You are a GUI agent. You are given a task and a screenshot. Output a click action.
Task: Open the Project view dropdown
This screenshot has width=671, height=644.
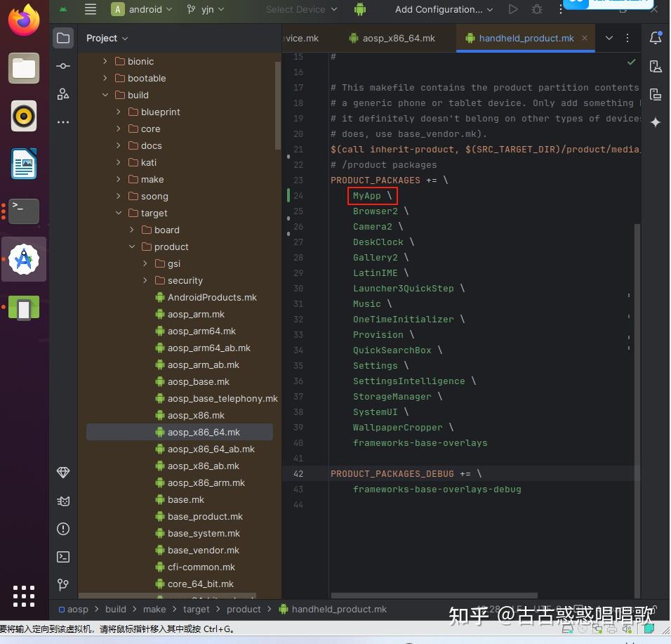pos(107,38)
